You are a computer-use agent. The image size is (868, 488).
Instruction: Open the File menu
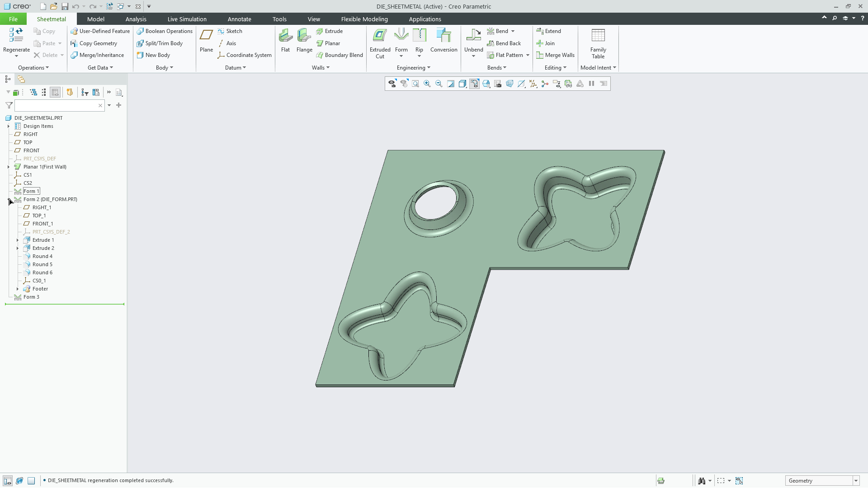tap(13, 19)
